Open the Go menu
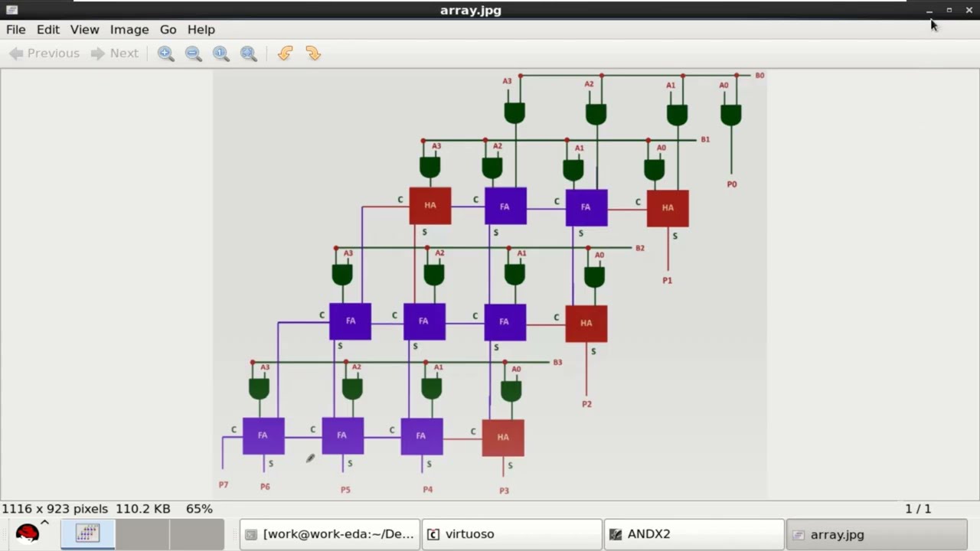 pyautogui.click(x=168, y=29)
